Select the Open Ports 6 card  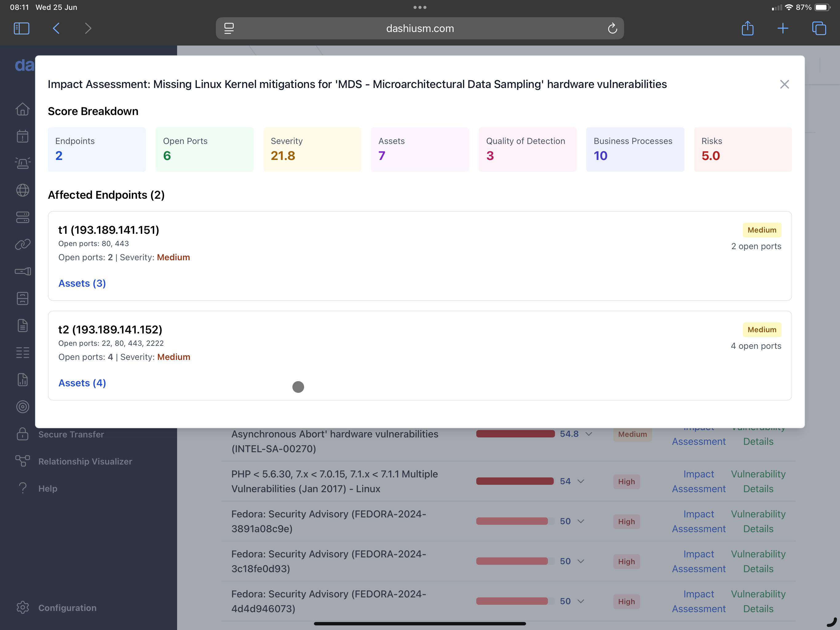(204, 149)
